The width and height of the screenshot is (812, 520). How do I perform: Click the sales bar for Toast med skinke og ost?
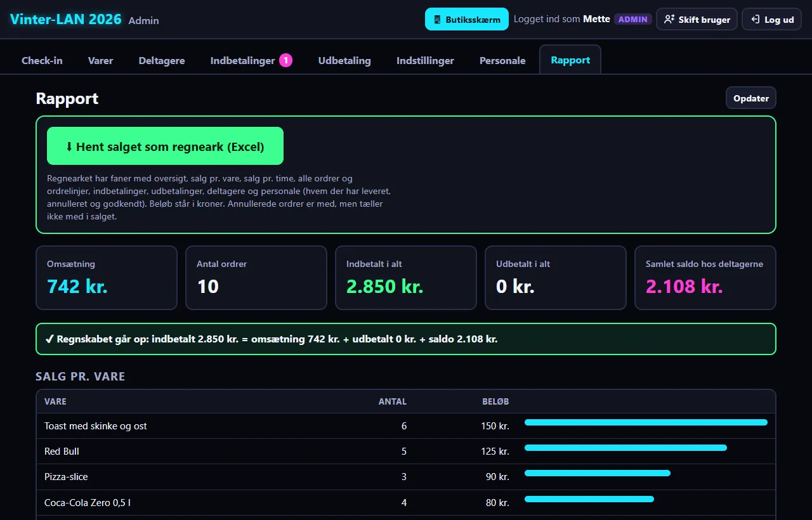[646, 422]
